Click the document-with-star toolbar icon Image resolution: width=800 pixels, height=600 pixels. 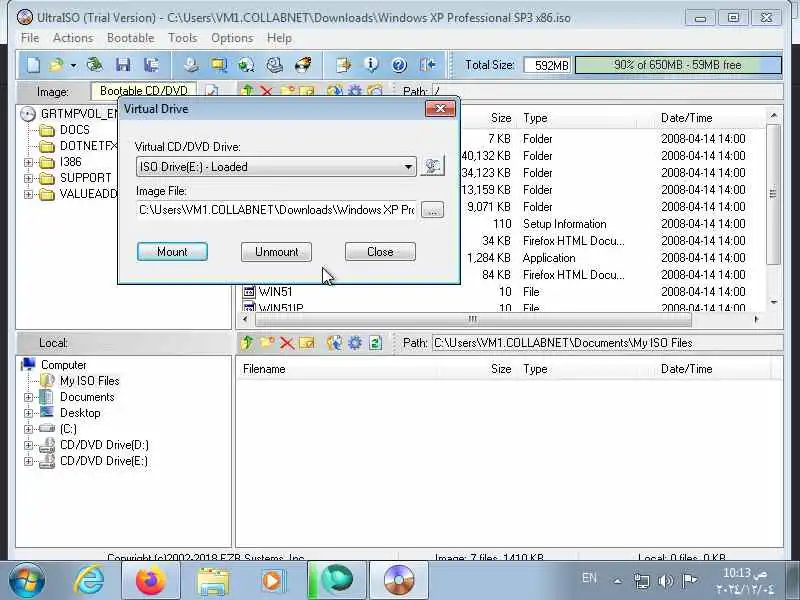(343, 65)
